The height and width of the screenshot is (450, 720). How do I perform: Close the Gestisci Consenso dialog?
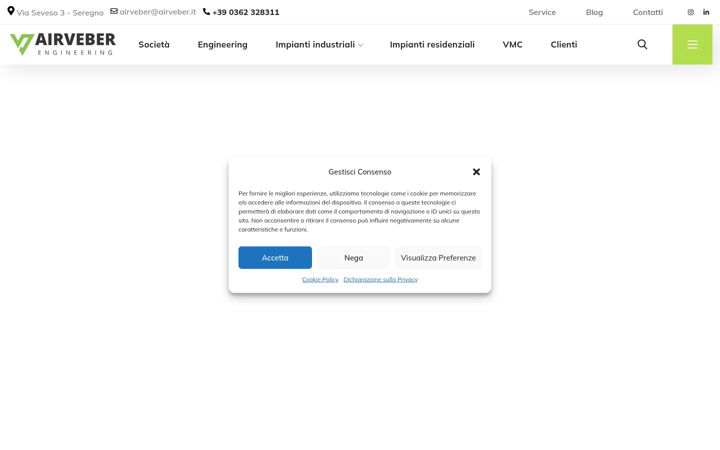click(x=476, y=172)
